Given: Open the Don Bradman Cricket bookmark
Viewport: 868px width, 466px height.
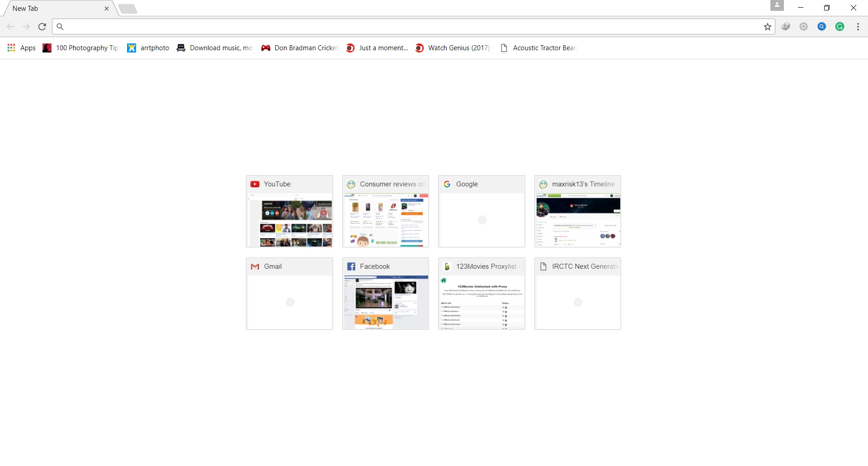Looking at the screenshot, I should tap(300, 48).
